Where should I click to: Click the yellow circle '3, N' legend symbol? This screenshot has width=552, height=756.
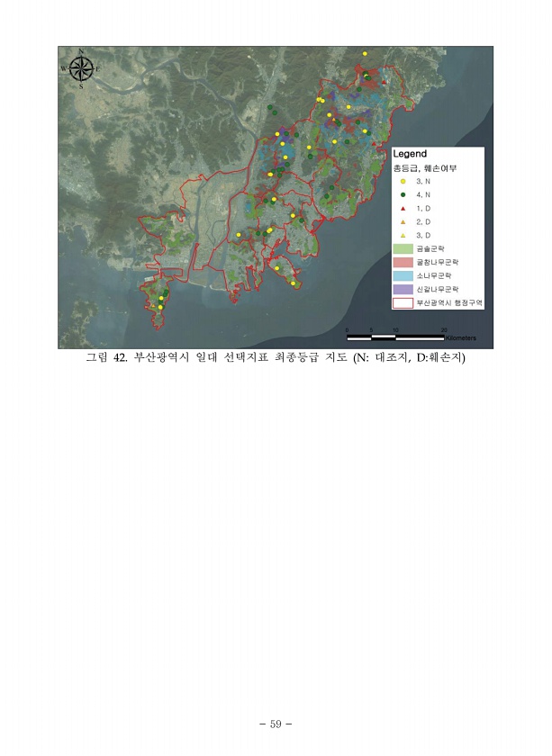click(403, 181)
